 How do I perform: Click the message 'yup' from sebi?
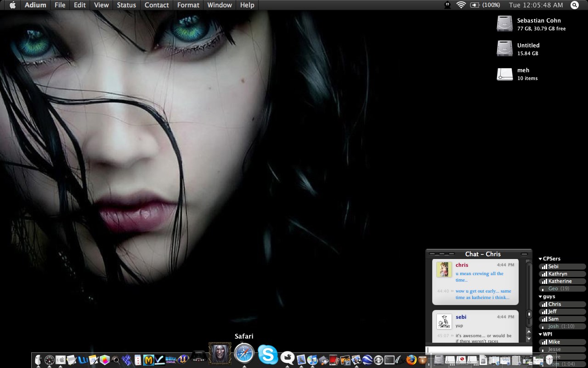(x=459, y=326)
